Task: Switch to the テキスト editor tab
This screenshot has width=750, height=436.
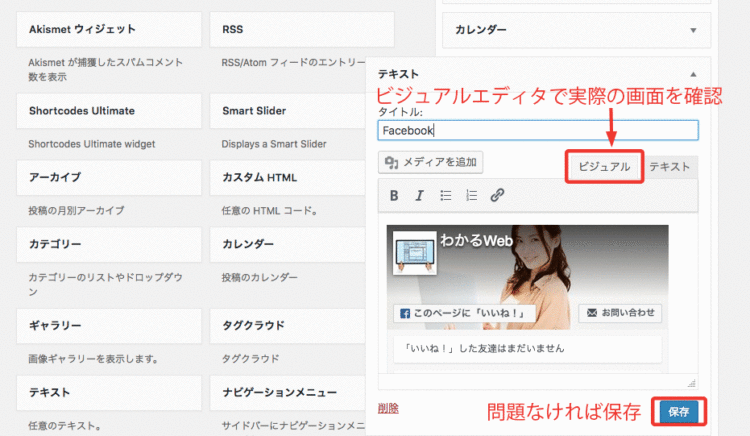Action: pos(669,167)
